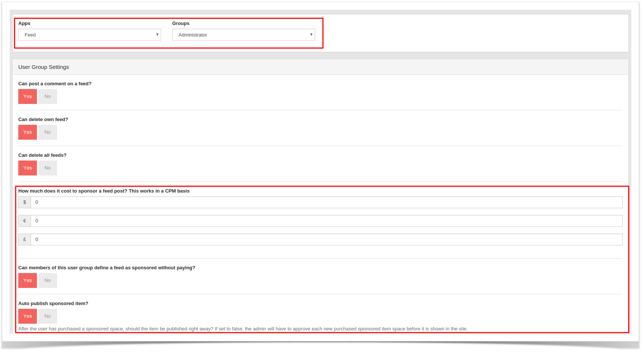The image size is (644, 352).
Task: Open the Groups dropdown showing Administrator
Action: point(244,35)
